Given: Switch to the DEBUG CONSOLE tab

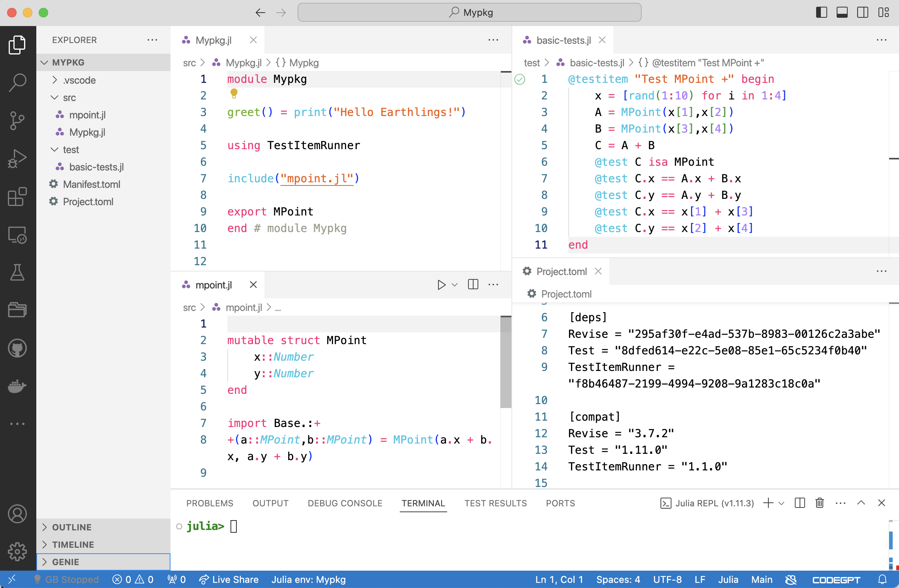Looking at the screenshot, I should (x=345, y=503).
